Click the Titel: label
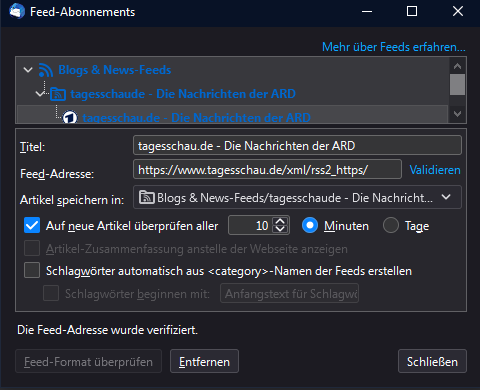Screen dimensions: 480x390 pyautogui.click(x=32, y=147)
